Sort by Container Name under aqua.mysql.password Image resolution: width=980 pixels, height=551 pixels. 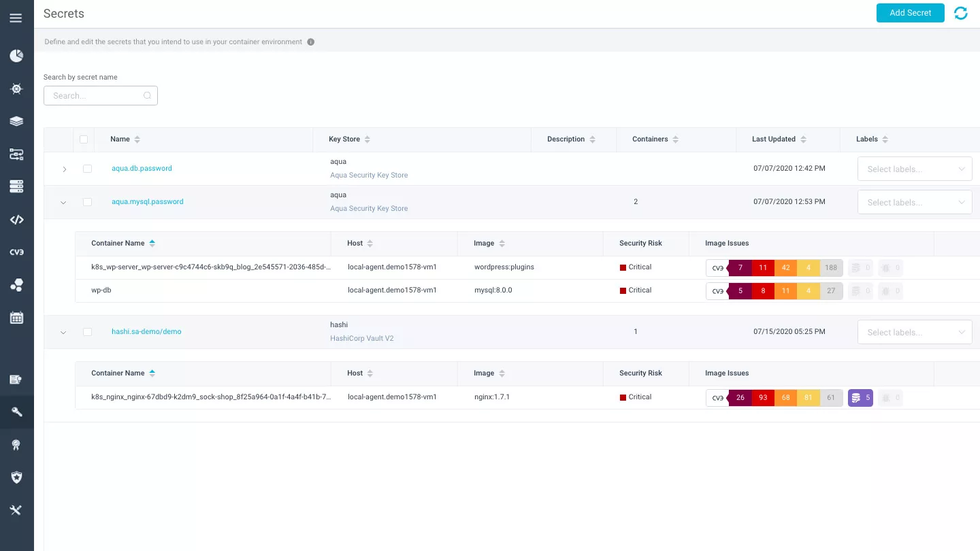tap(152, 244)
